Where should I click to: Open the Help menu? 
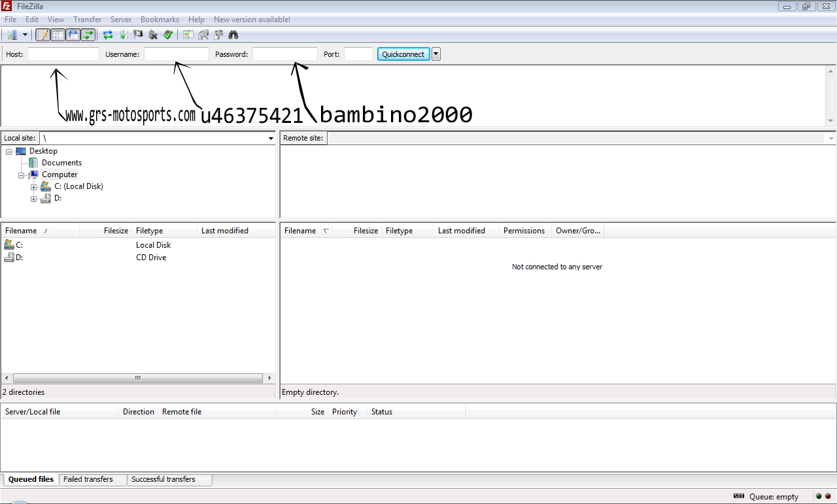pyautogui.click(x=196, y=20)
